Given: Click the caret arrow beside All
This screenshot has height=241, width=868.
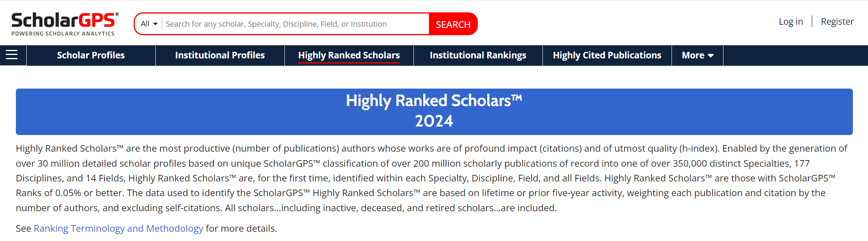Looking at the screenshot, I should pos(155,24).
